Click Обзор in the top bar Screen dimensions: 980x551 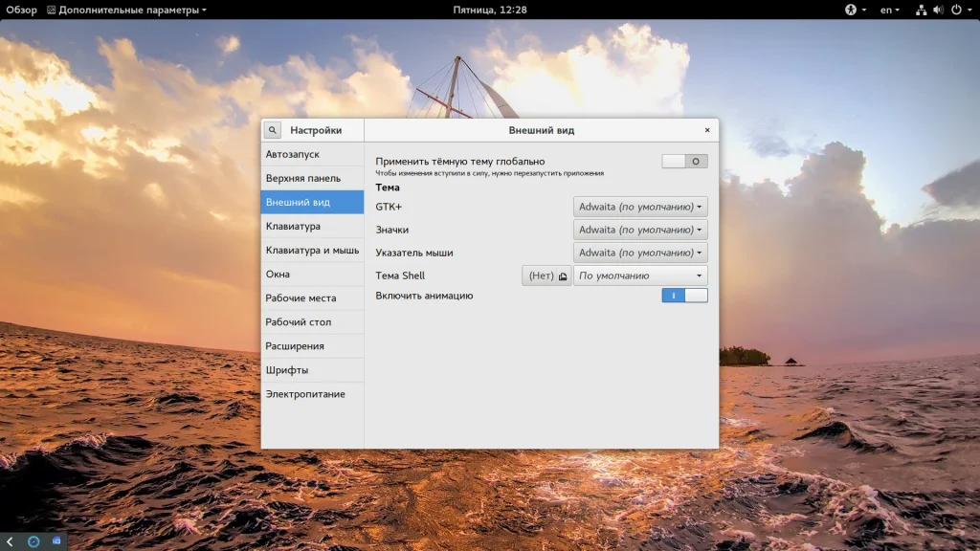coord(22,10)
